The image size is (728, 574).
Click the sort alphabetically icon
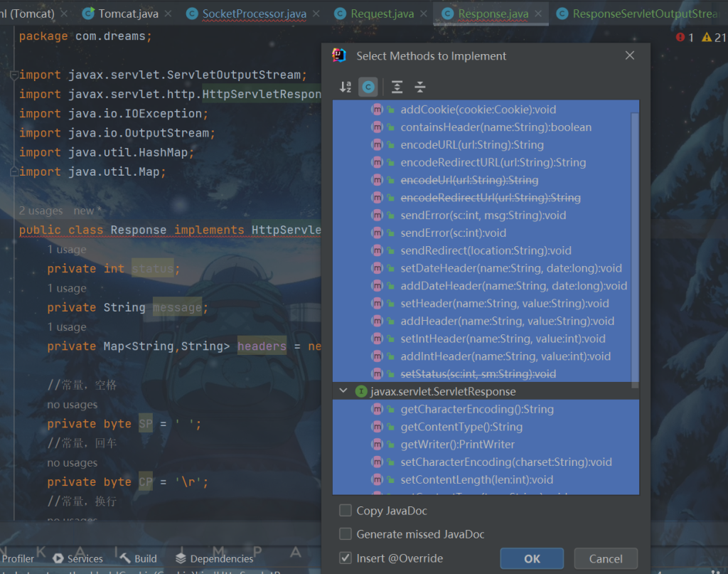(x=346, y=87)
